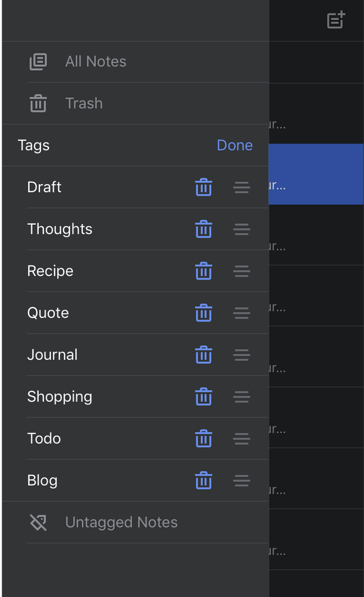Delete the Thoughts tag
This screenshot has height=597, width=364.
point(203,229)
